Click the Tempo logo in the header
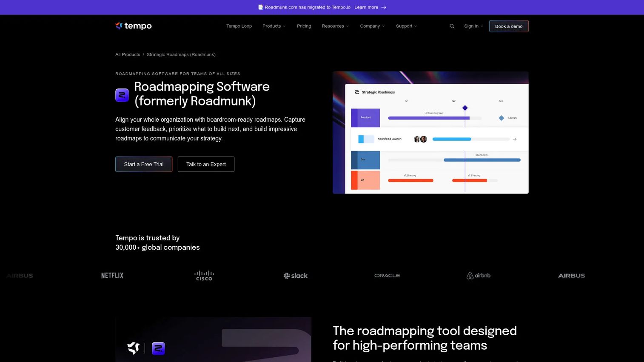Viewport: 644px width, 362px height. [134, 26]
